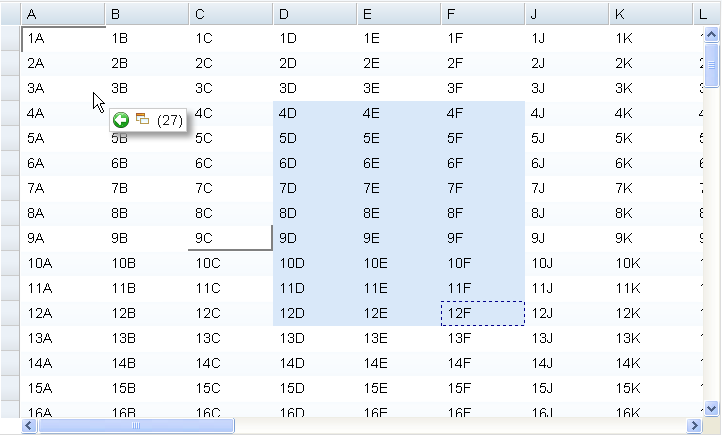Screen dimensions: 722x438
Task: Click cell 15E in the grid
Action: point(397,388)
